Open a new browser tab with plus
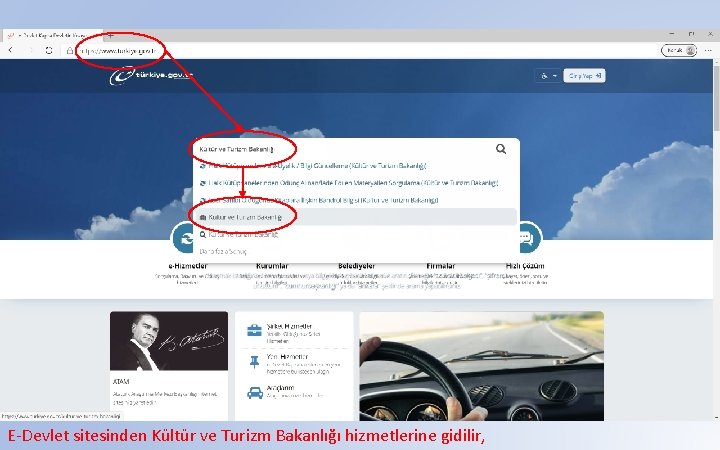The height and width of the screenshot is (450, 720). coord(110,35)
